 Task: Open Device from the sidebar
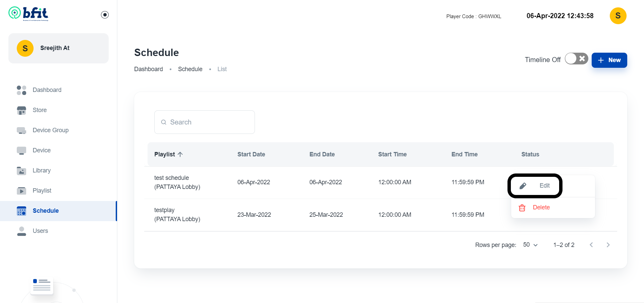58,150
